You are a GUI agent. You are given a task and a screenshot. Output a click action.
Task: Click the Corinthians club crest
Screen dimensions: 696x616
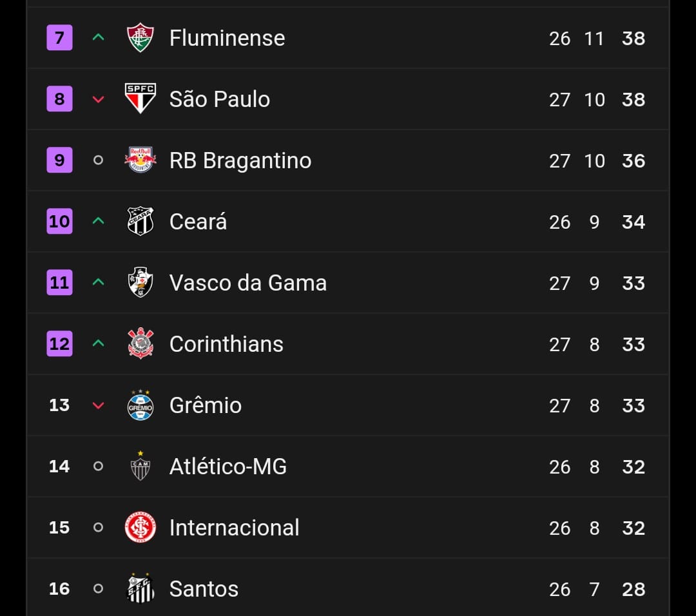click(140, 343)
